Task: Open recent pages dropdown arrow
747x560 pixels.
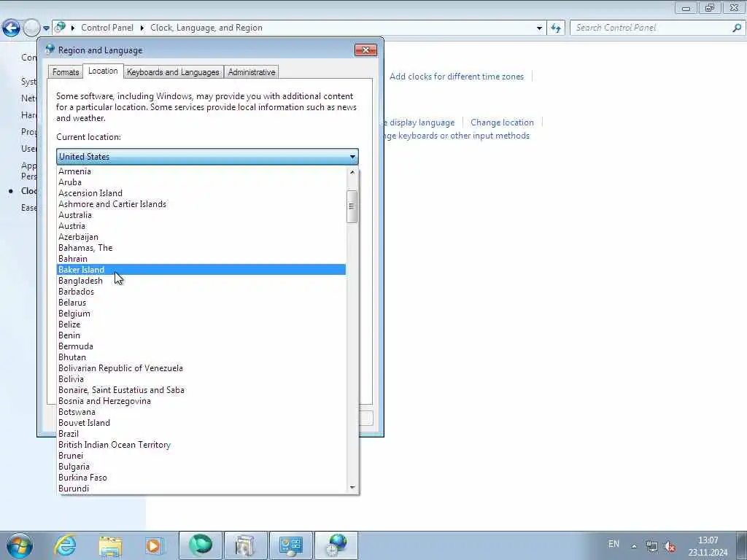Action: click(x=46, y=28)
